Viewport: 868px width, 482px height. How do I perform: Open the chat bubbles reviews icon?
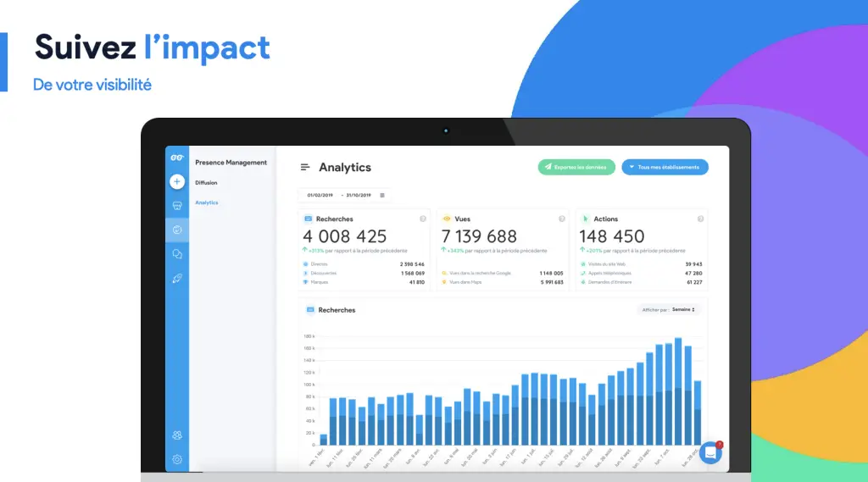pyautogui.click(x=176, y=254)
